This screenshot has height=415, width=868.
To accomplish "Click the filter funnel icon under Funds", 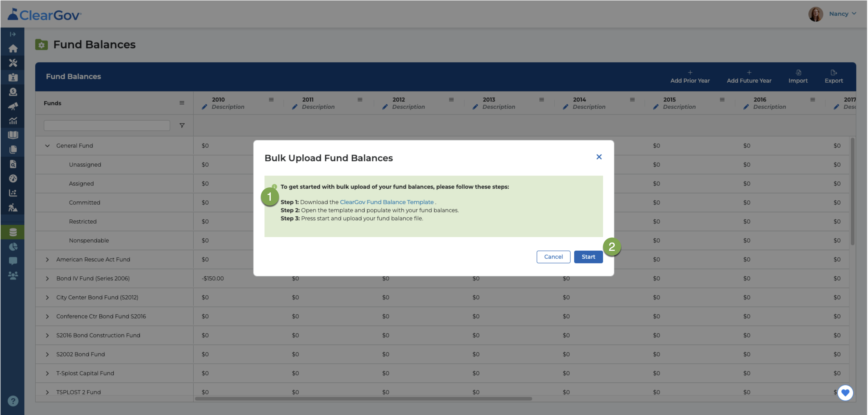I will [182, 125].
